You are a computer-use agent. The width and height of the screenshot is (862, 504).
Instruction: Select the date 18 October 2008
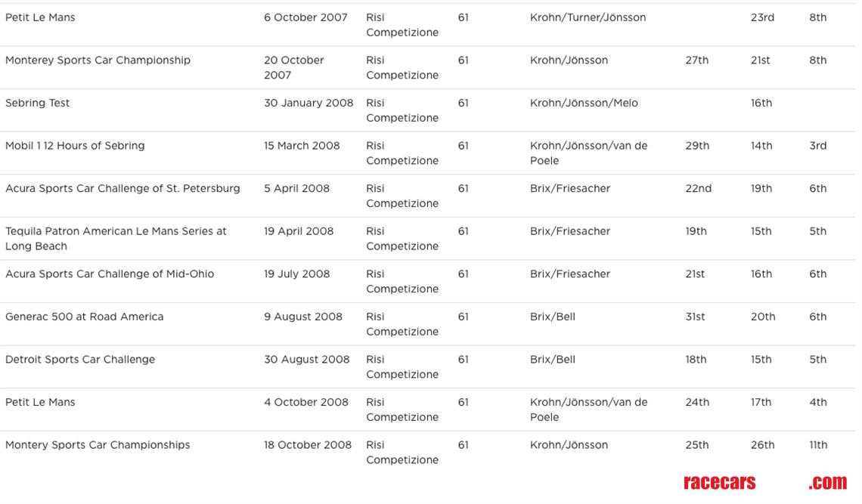click(308, 445)
